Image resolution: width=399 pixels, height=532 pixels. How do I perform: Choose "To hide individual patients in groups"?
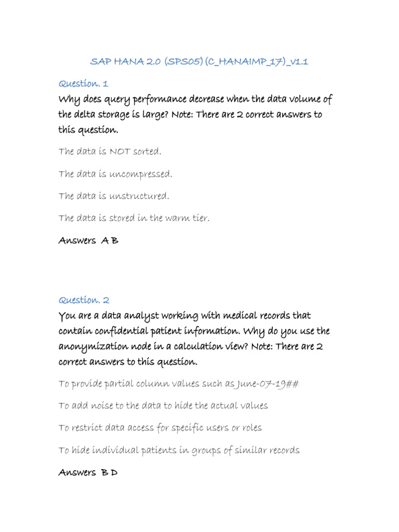point(179,450)
